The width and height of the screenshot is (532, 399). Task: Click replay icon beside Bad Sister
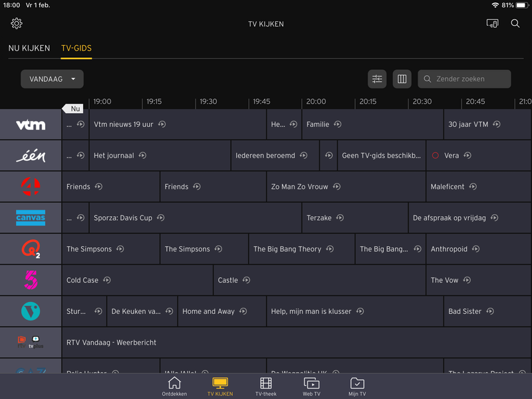pyautogui.click(x=490, y=311)
